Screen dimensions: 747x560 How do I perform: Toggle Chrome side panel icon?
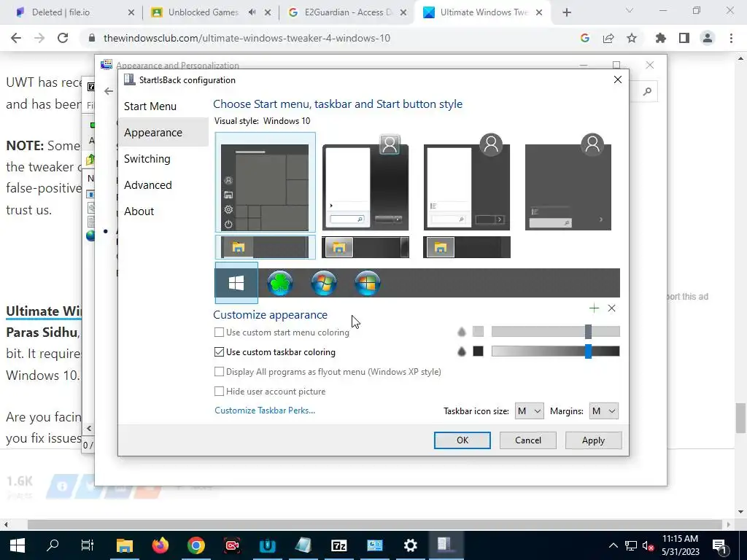[684, 38]
